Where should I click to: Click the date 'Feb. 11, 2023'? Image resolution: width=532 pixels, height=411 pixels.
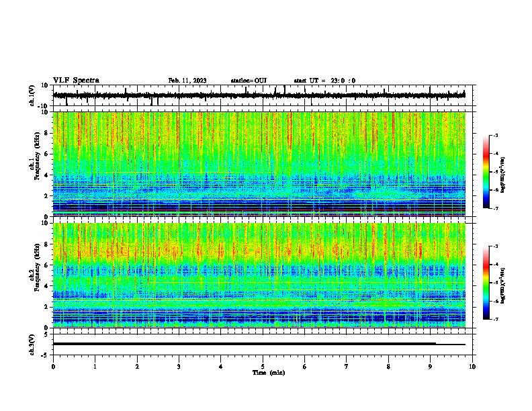coord(187,81)
